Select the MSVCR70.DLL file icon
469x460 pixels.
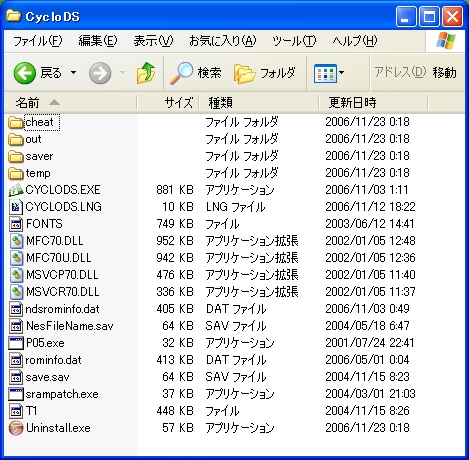click(16, 292)
